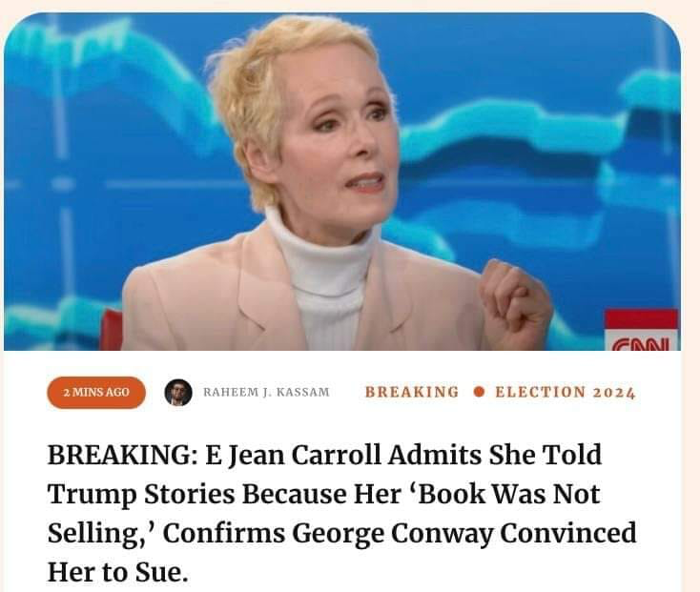
Task: Select the '2 MINS AGO' timestamp badge
Action: (x=96, y=392)
